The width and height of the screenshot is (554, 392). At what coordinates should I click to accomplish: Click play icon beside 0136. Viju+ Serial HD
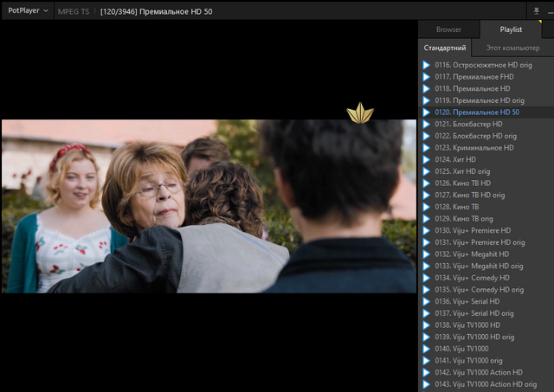coord(427,302)
